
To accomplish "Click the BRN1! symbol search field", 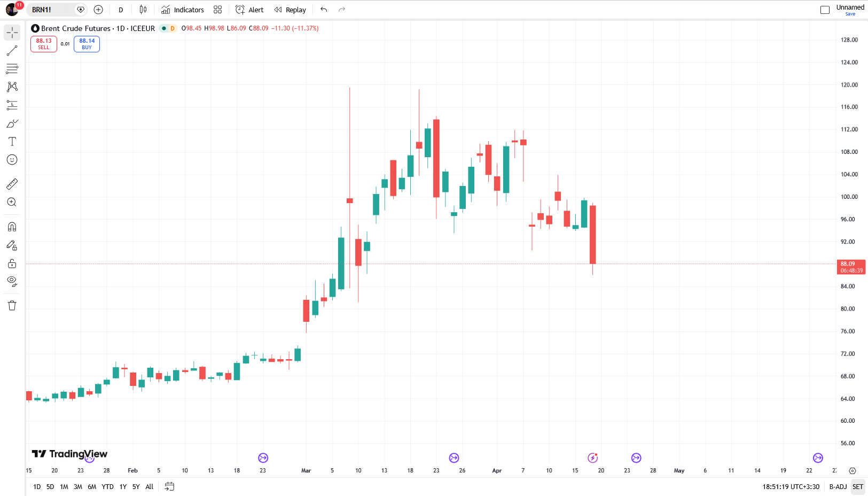I will 52,10.
